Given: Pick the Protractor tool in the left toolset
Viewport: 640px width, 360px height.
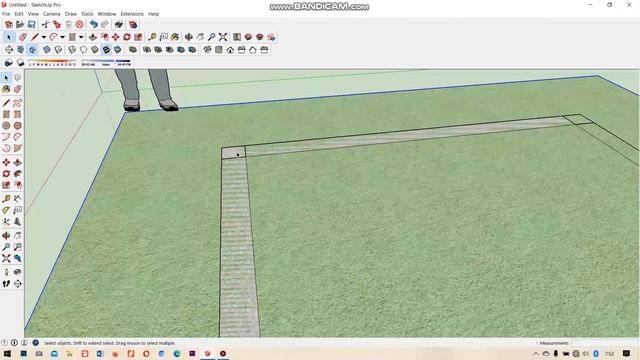Looking at the screenshot, I should [x=6, y=210].
